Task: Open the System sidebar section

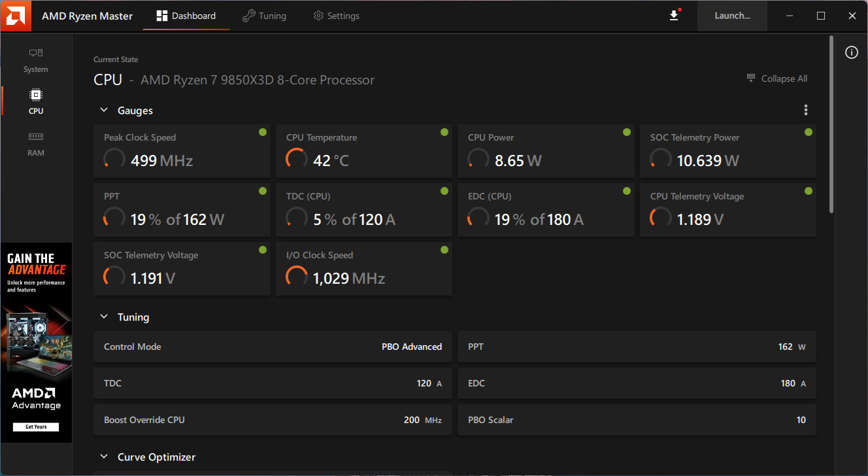Action: point(36,60)
